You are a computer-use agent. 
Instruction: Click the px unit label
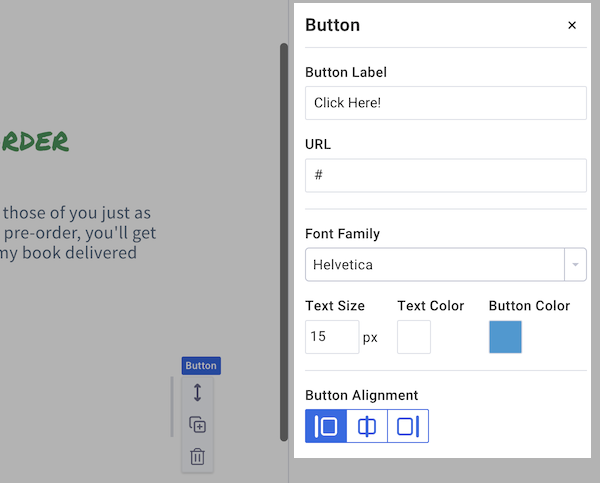(370, 337)
